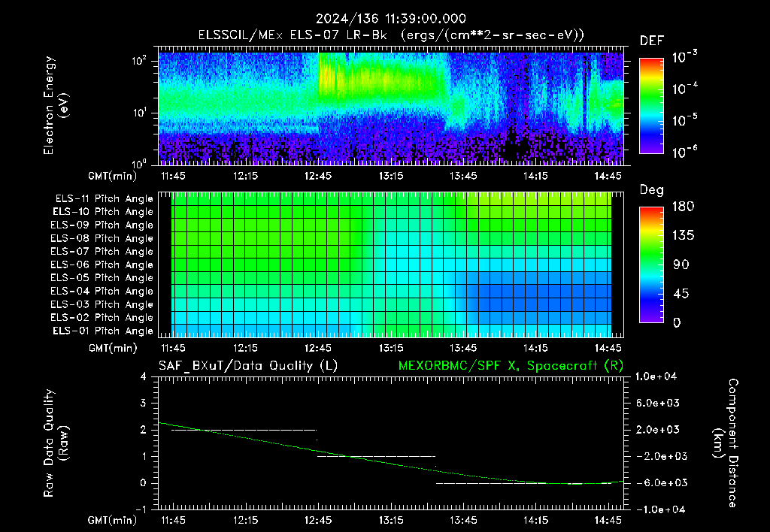This screenshot has width=770, height=532.
Task: Click the 10^-5 tick on DEF color bar
Action: [684, 120]
